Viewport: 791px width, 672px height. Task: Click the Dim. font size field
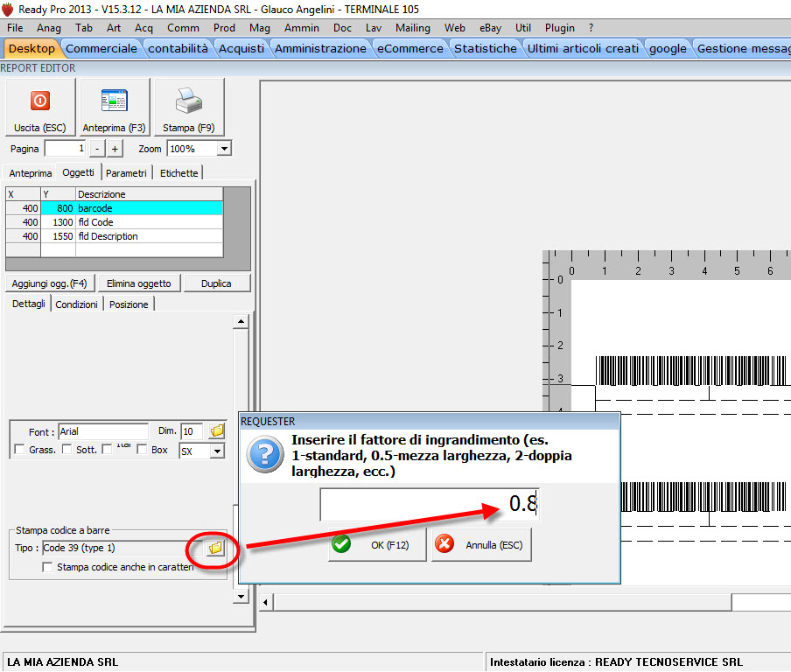tap(192, 431)
